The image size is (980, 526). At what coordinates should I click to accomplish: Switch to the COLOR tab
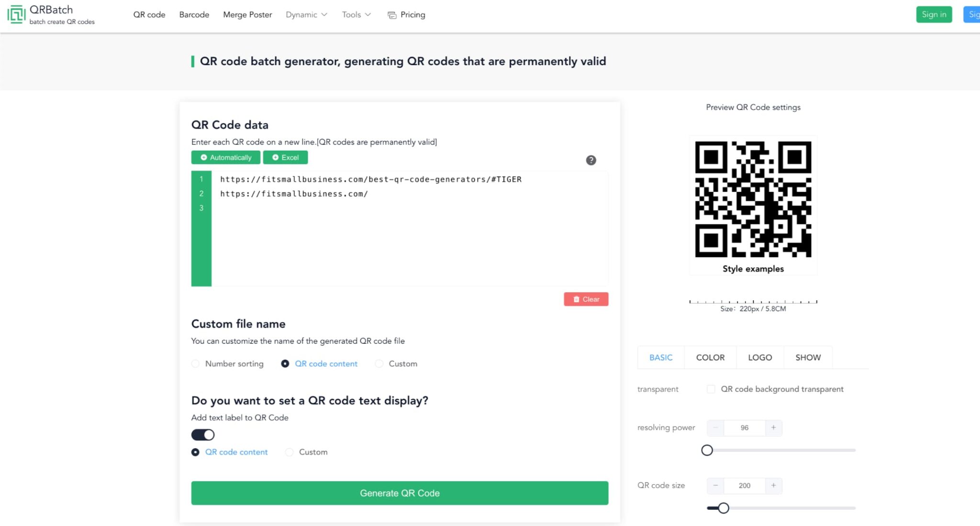pos(711,357)
